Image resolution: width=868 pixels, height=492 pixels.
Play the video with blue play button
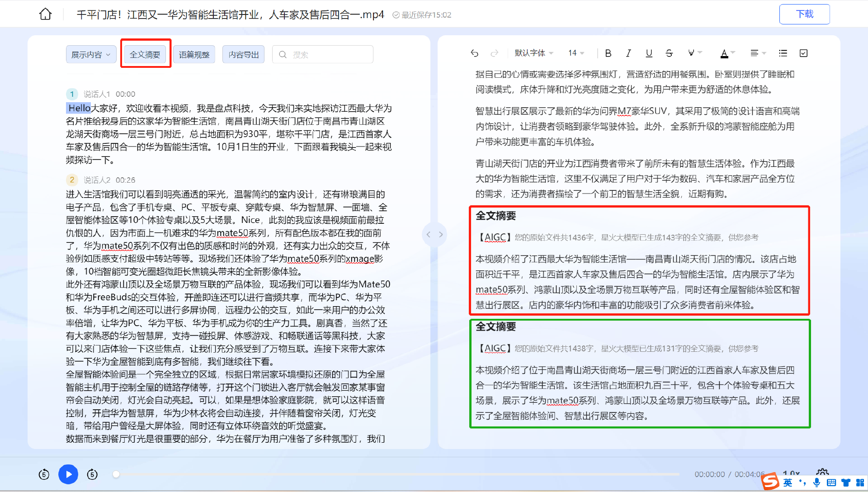pyautogui.click(x=68, y=474)
